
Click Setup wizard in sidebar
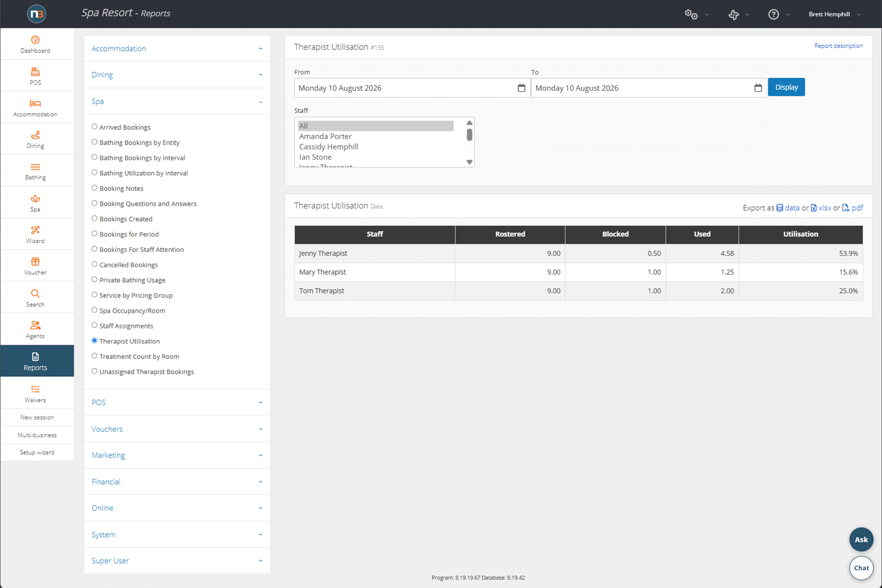click(37, 452)
